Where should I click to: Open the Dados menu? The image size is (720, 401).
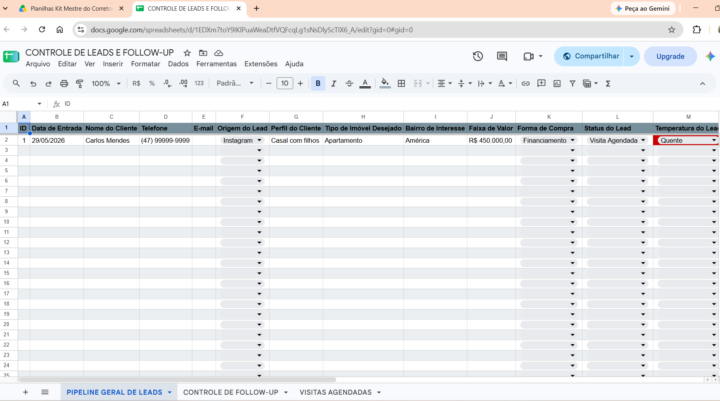(178, 64)
